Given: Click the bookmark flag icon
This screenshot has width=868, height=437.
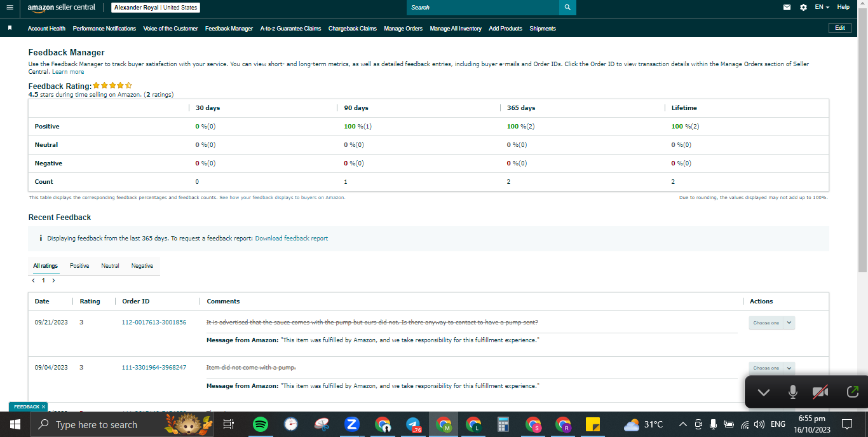Looking at the screenshot, I should [10, 28].
